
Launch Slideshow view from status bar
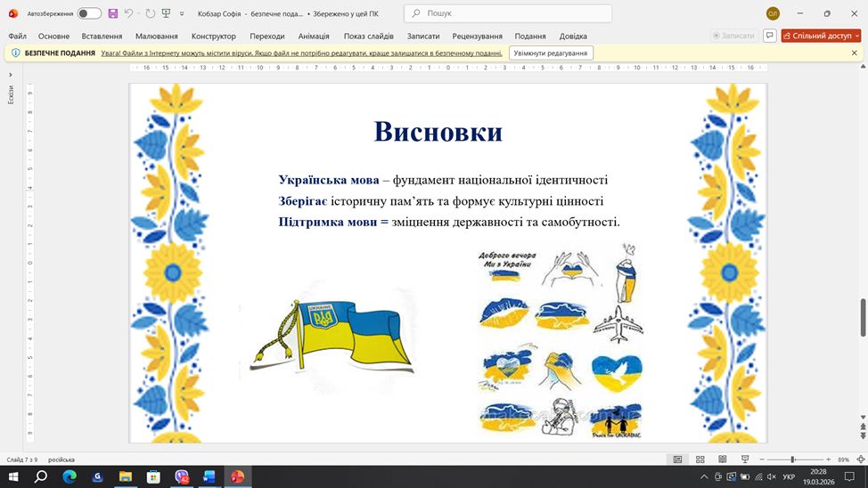(743, 460)
